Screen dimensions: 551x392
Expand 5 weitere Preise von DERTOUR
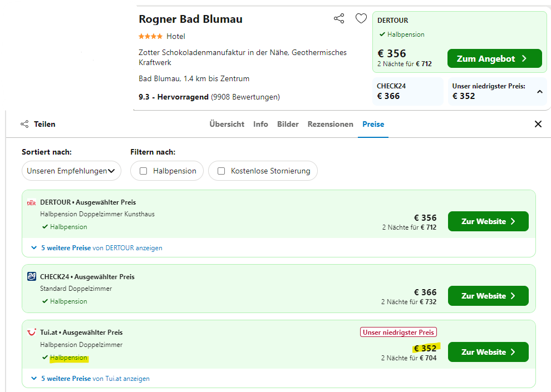[x=97, y=248]
